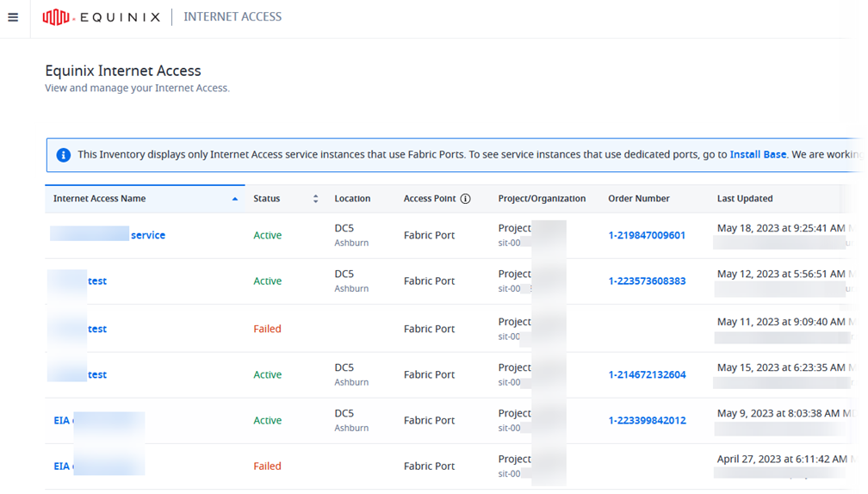Sort by Internet Access Name arrow

point(235,199)
